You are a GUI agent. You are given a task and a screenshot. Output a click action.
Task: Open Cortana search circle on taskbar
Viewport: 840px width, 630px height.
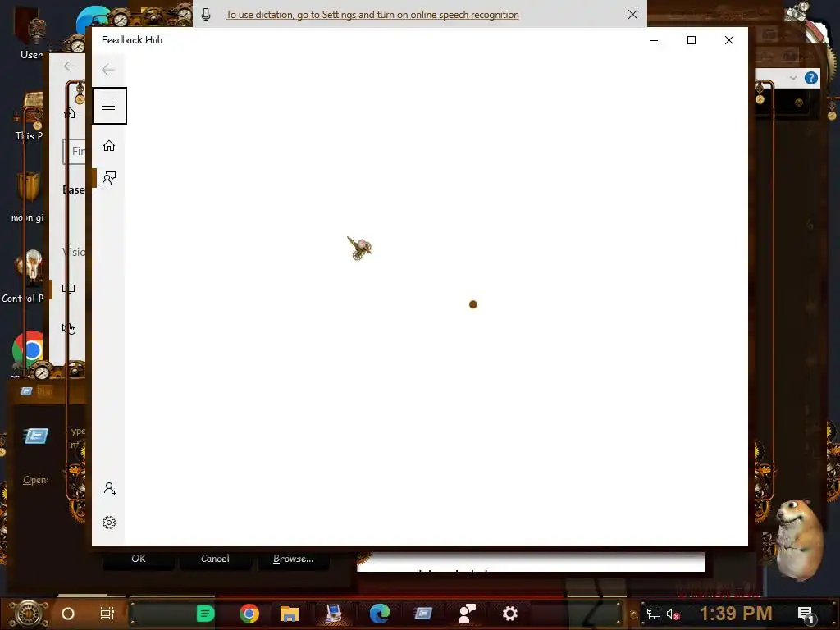tap(68, 614)
